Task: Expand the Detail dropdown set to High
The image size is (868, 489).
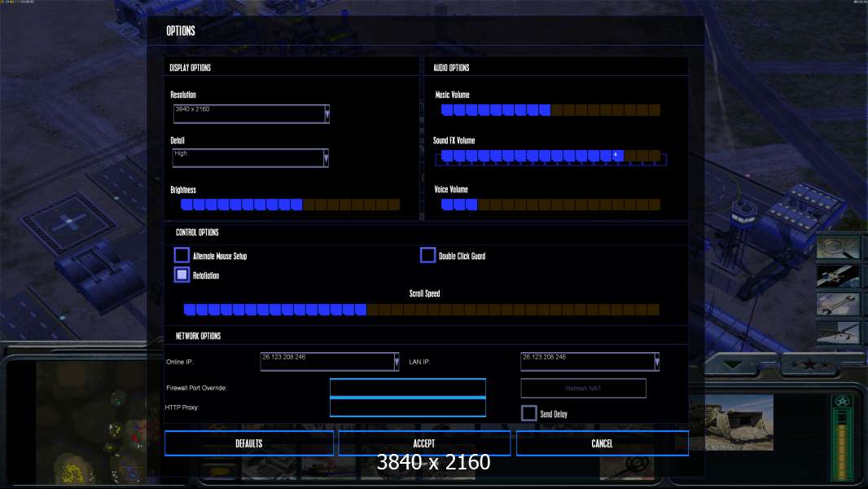Action: (x=326, y=158)
